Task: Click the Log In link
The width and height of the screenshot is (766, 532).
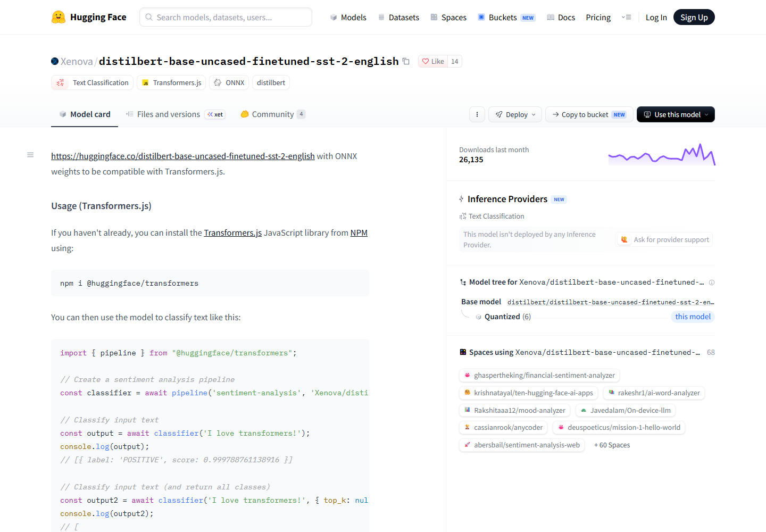Action: click(656, 18)
